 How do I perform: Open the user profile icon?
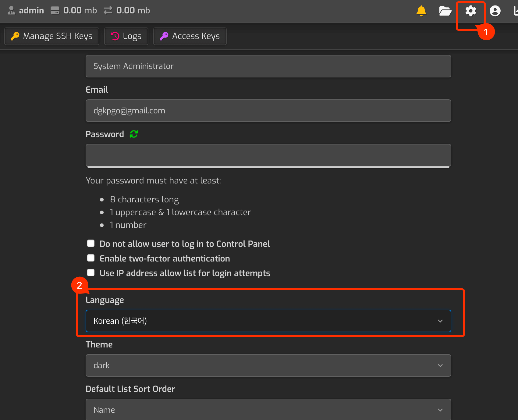pos(495,11)
